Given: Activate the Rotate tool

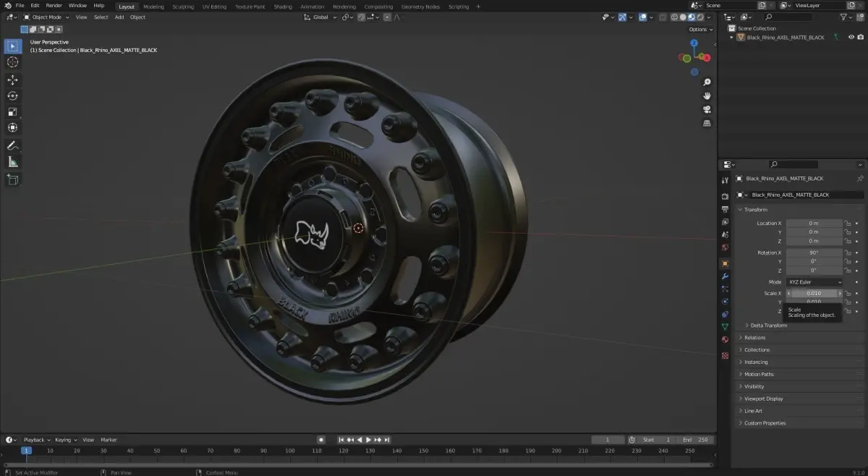Looking at the screenshot, I should [x=12, y=95].
